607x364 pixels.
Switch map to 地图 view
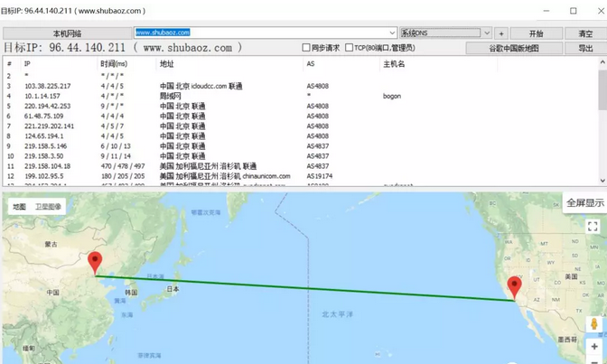(x=19, y=207)
